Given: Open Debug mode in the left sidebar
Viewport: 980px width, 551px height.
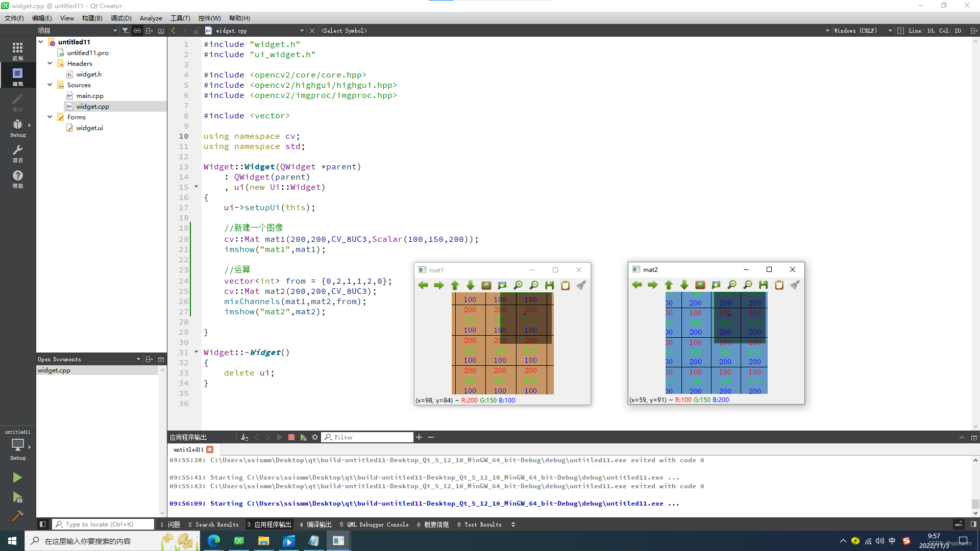Looking at the screenshot, I should (x=17, y=128).
